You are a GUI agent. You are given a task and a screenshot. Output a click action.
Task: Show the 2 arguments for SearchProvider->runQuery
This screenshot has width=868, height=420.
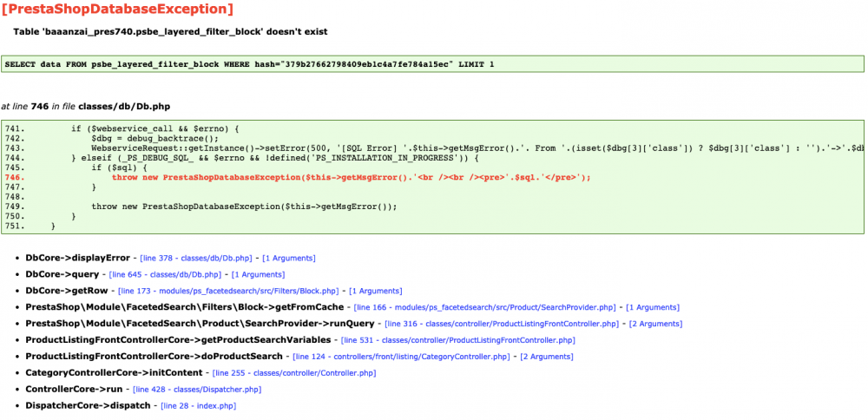[655, 324]
